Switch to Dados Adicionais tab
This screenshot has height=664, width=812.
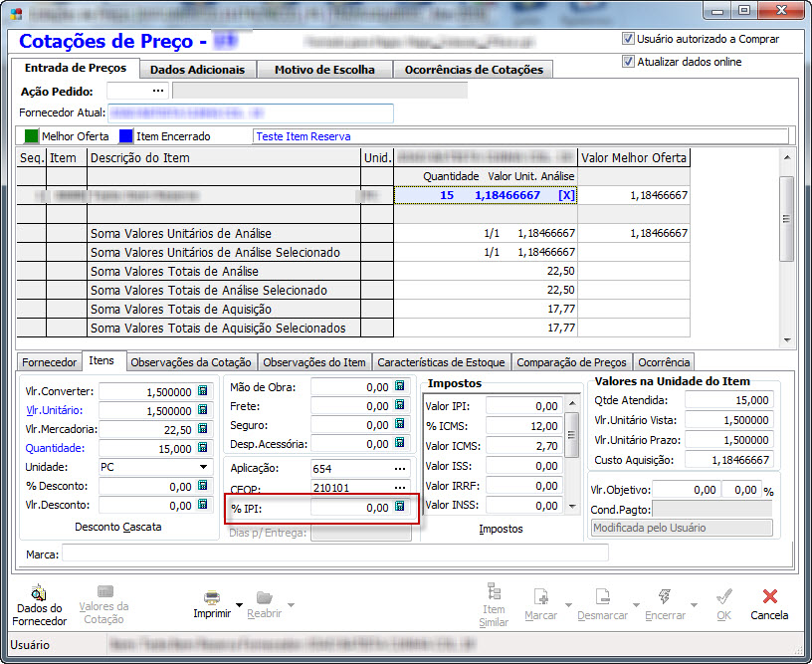[x=197, y=70]
